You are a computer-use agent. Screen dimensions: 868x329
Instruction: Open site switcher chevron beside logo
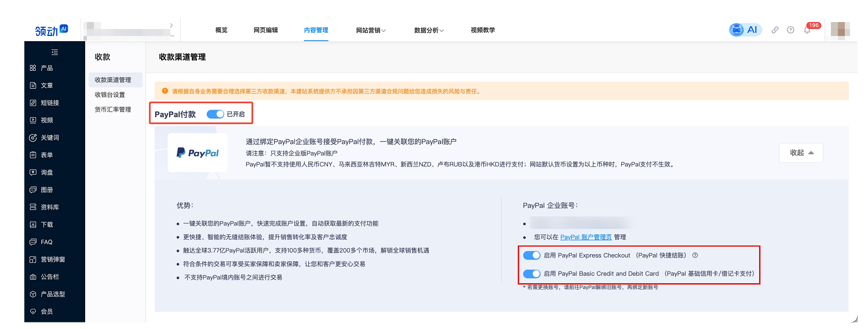pos(172,25)
